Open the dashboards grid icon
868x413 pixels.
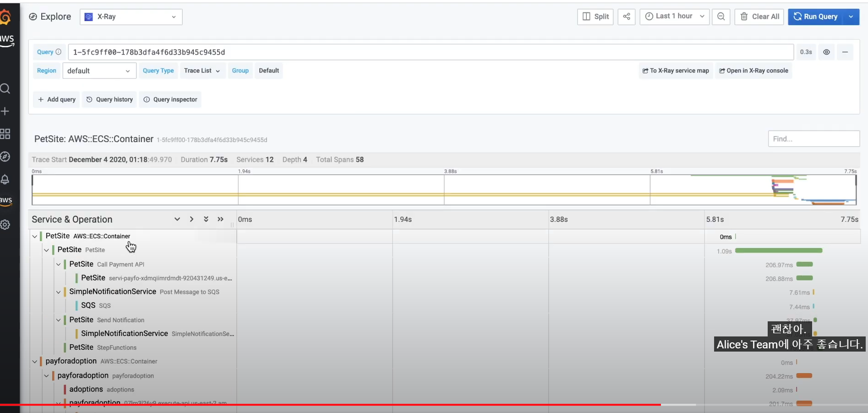pyautogui.click(x=5, y=134)
